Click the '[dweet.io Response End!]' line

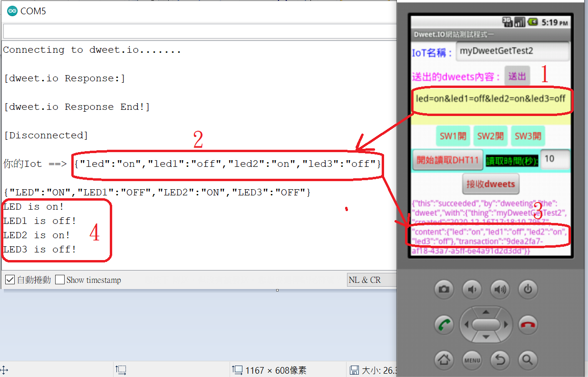pos(77,107)
